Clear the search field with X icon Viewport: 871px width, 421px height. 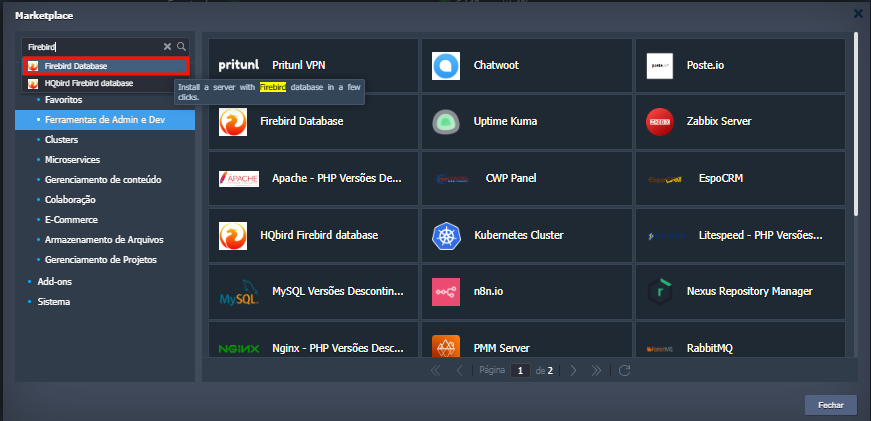(x=167, y=47)
